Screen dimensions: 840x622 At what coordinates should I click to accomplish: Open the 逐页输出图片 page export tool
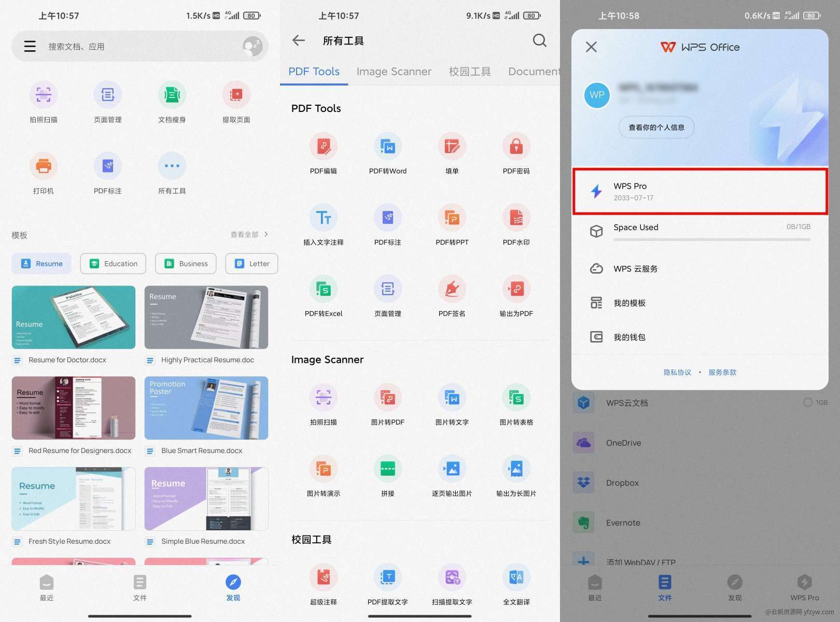[452, 476]
